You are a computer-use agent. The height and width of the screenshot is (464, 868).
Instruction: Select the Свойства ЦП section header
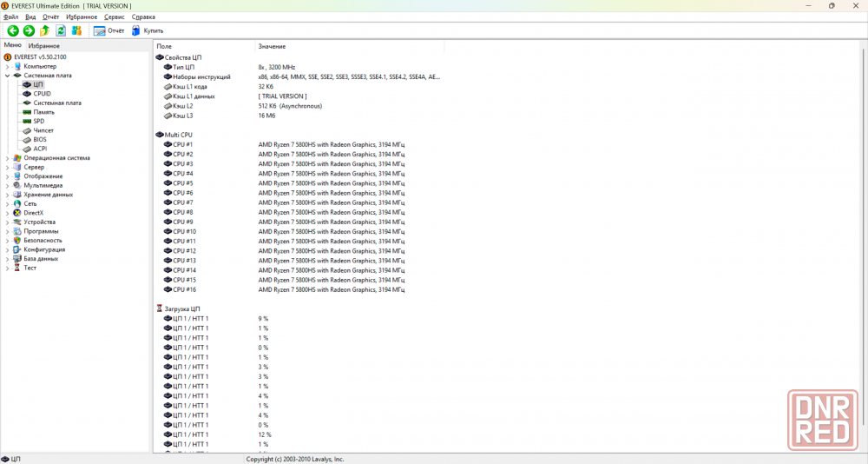(x=183, y=57)
